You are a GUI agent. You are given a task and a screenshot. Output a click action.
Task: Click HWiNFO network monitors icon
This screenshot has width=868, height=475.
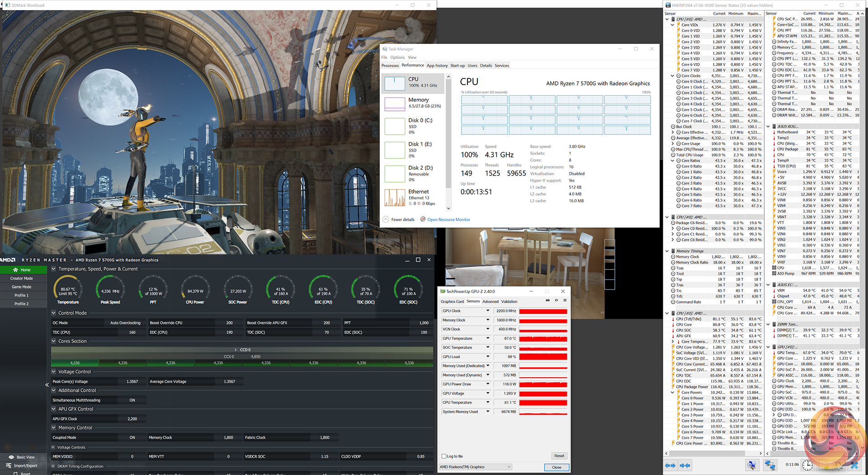(770, 465)
